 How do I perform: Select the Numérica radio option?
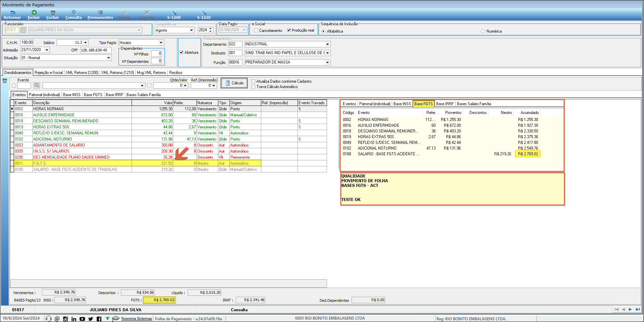pyautogui.click(x=483, y=31)
